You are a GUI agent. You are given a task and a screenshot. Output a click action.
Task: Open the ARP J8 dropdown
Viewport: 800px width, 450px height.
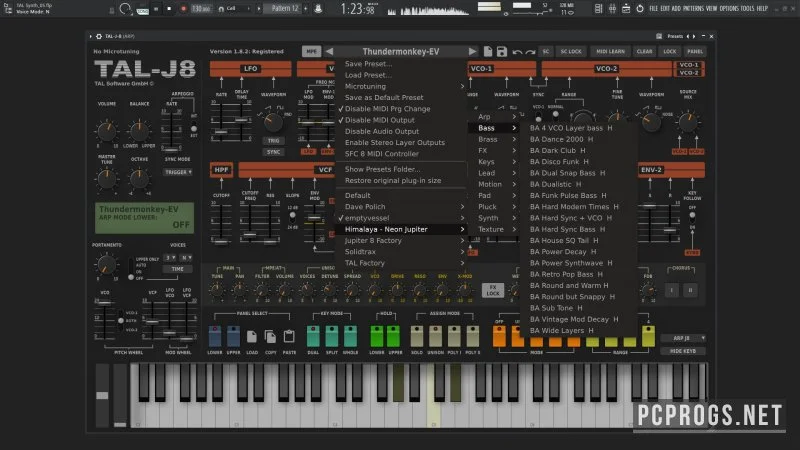683,338
